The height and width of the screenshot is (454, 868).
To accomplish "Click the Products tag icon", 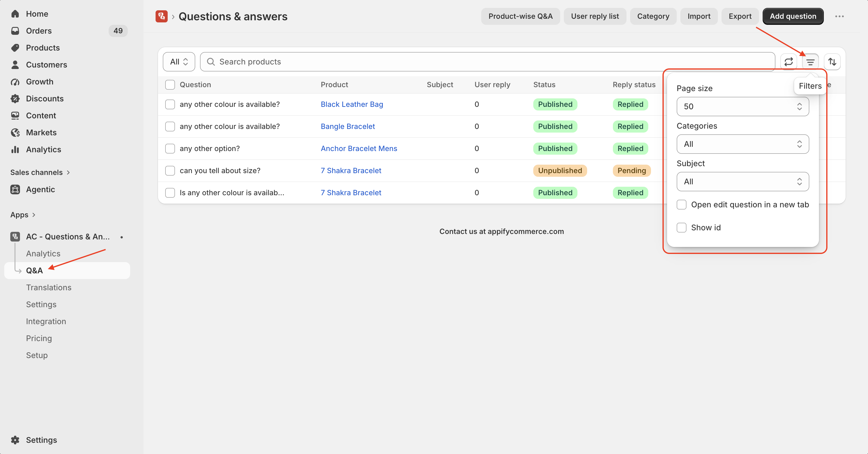I will [x=15, y=48].
